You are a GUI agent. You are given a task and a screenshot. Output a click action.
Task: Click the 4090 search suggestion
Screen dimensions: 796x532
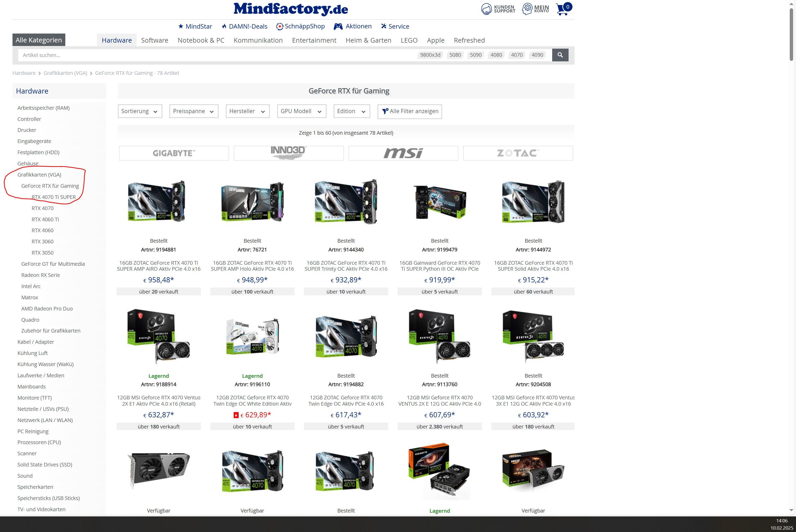[537, 55]
